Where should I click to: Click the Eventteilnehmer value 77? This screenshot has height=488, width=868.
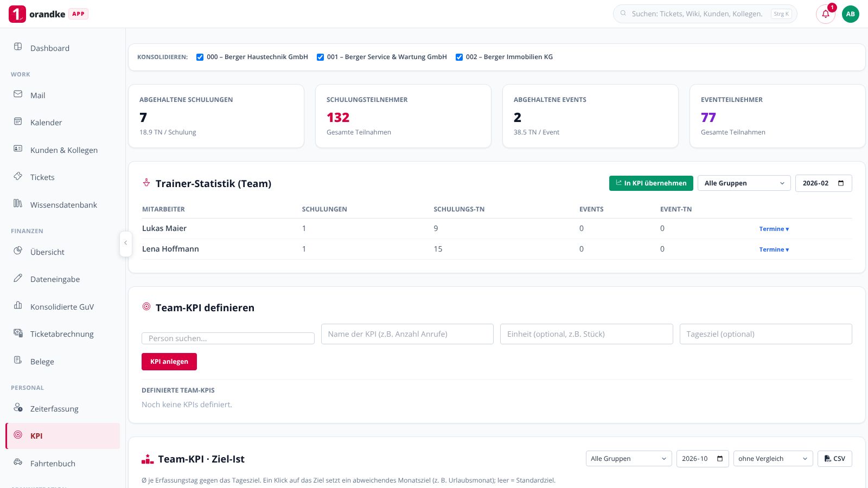pyautogui.click(x=709, y=118)
